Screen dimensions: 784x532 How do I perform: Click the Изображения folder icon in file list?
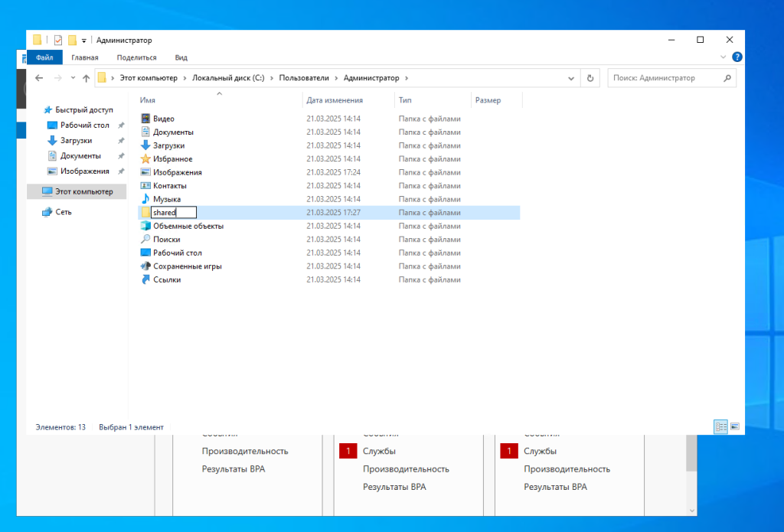[145, 172]
